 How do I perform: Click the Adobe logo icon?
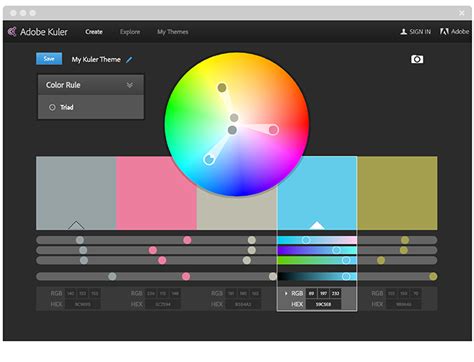(444, 32)
